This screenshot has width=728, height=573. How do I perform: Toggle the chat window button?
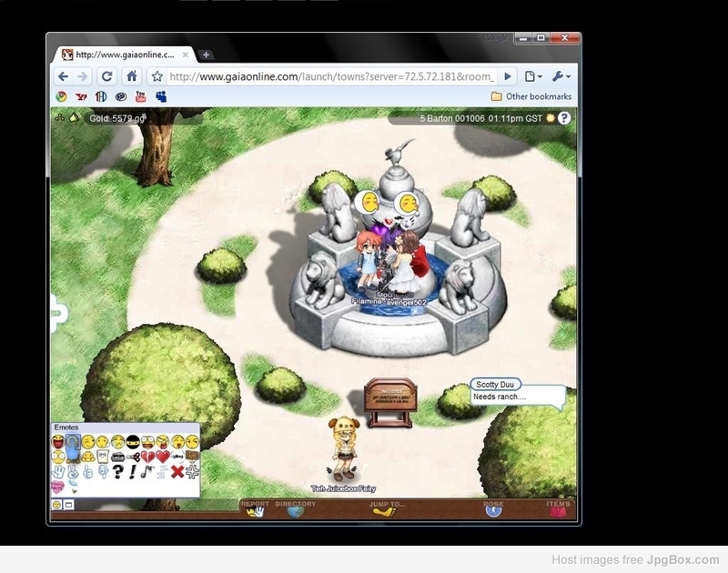coord(68,505)
